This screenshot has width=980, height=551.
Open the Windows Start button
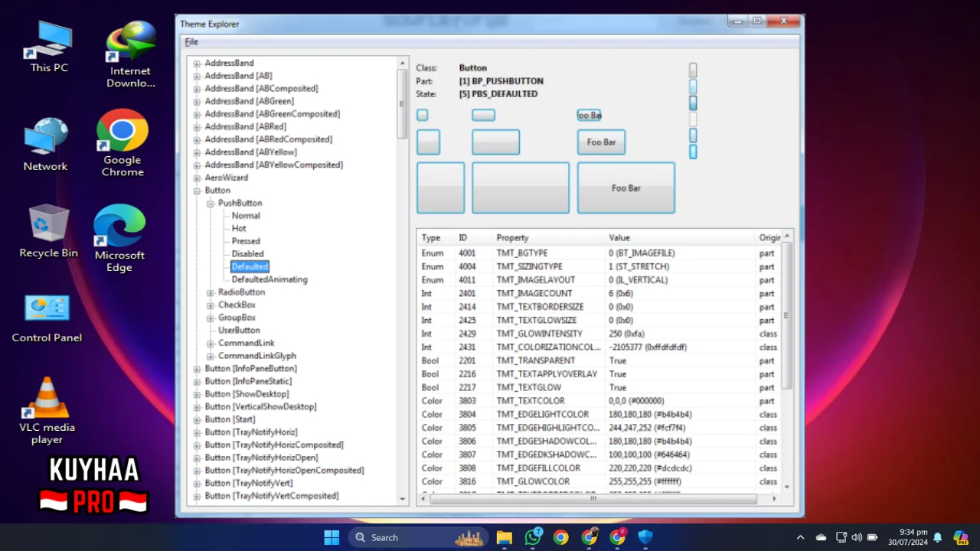(x=332, y=537)
